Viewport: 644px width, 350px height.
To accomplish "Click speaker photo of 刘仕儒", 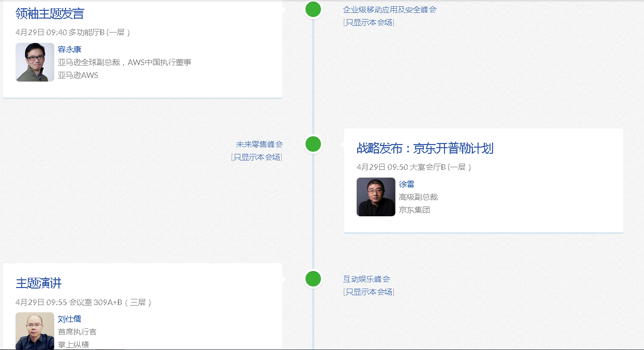I will tap(35, 331).
